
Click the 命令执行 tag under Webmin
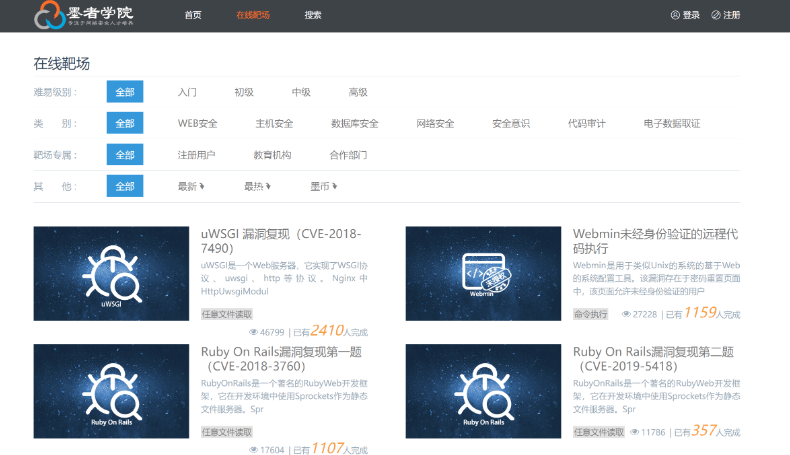[x=590, y=314]
